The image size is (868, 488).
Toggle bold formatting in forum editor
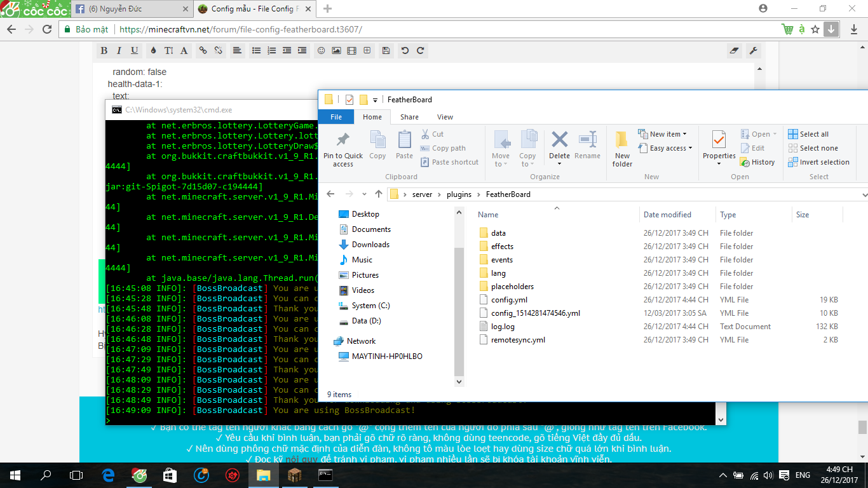104,51
